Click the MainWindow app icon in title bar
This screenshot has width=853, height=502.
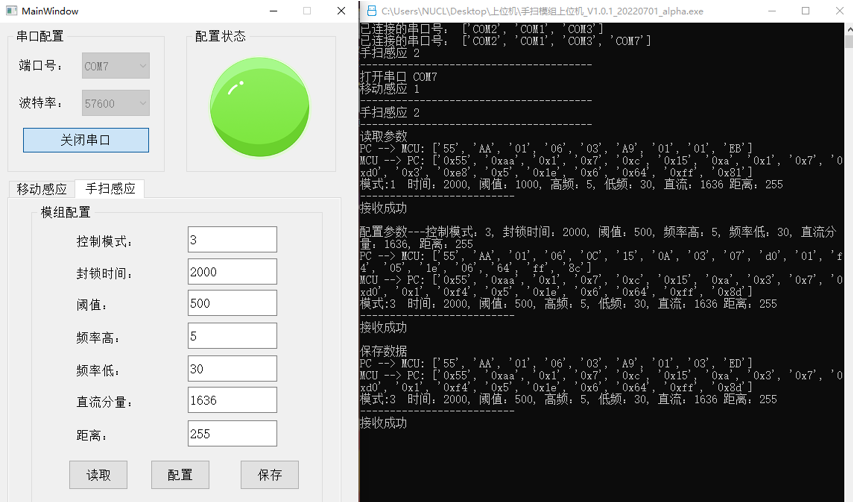(x=11, y=11)
